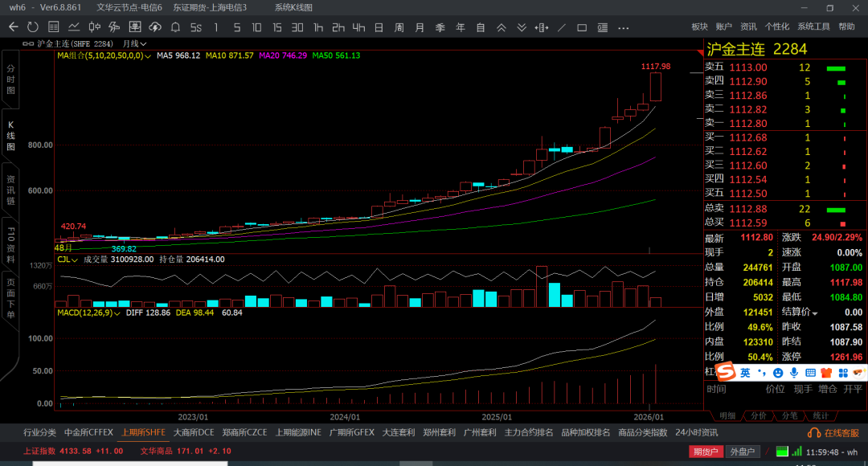This screenshot has height=466, width=868.
Task: Open the 结算价 dropdown arrow
Action: pyautogui.click(x=815, y=313)
